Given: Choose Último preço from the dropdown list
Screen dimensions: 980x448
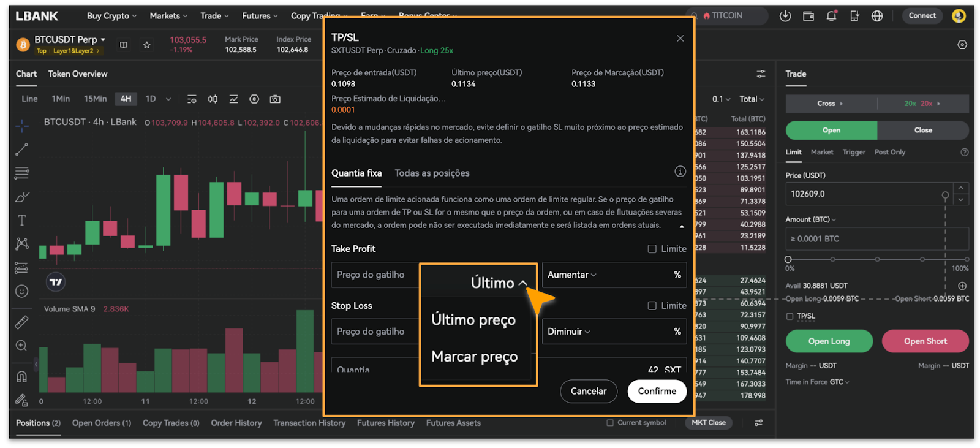Looking at the screenshot, I should click(473, 320).
